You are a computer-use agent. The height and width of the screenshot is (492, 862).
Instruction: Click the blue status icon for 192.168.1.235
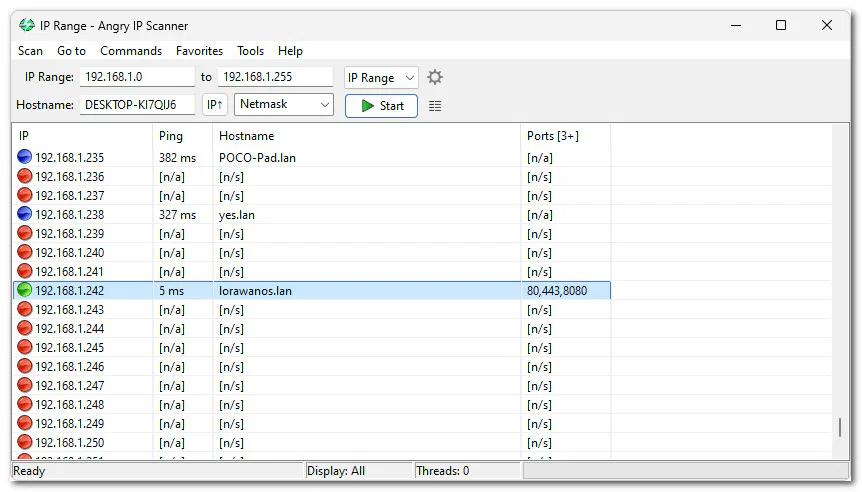tap(24, 157)
